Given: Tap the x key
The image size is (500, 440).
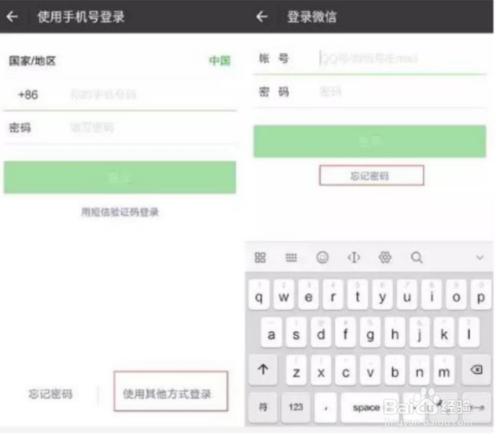Looking at the screenshot, I should pos(321,371).
